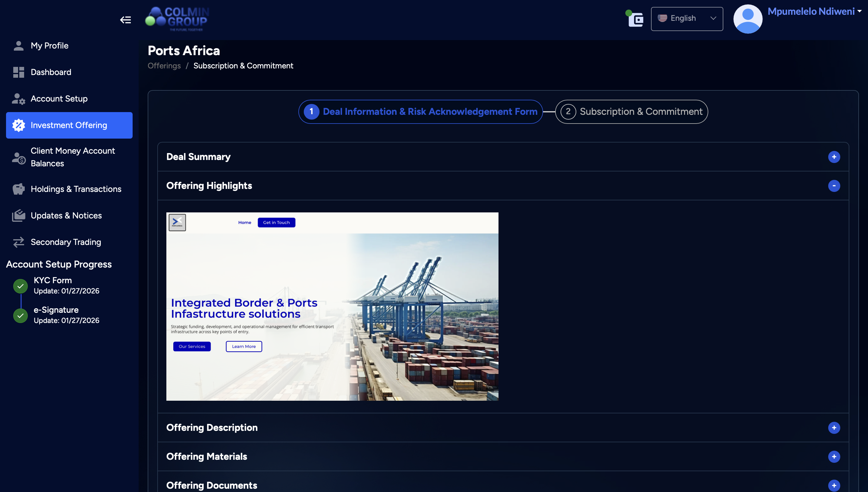868x492 pixels.
Task: Open Secondary Trading in the sidebar
Action: coord(69,242)
